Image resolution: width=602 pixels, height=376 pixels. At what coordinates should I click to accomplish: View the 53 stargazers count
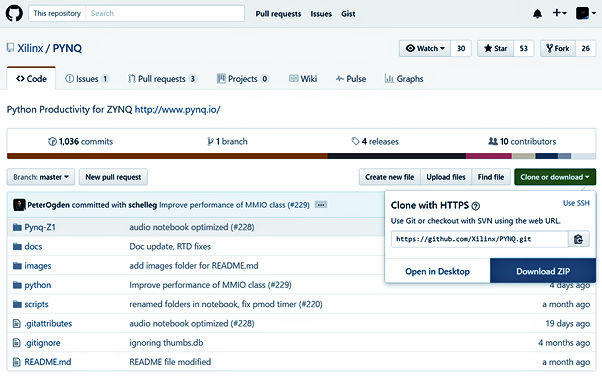(523, 48)
